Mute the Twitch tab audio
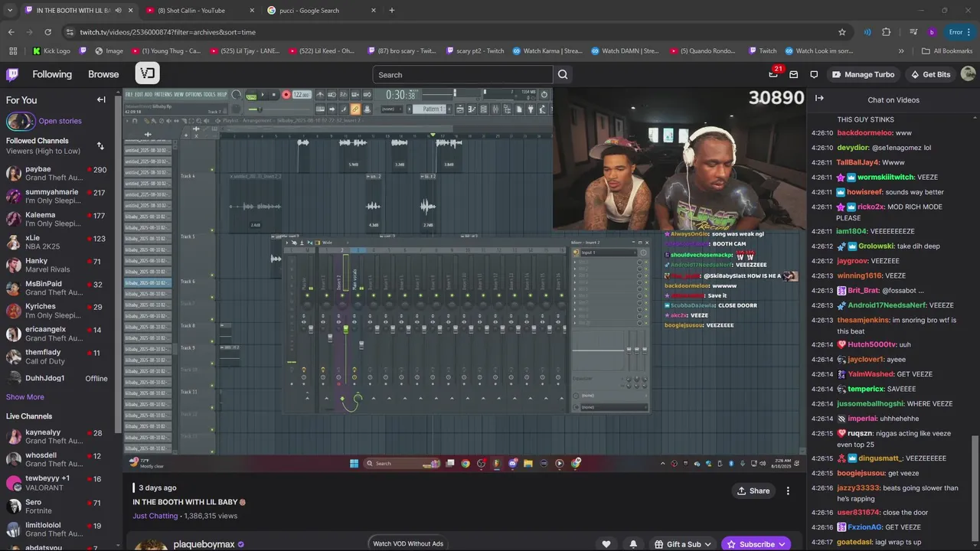The image size is (980, 551). [x=118, y=11]
